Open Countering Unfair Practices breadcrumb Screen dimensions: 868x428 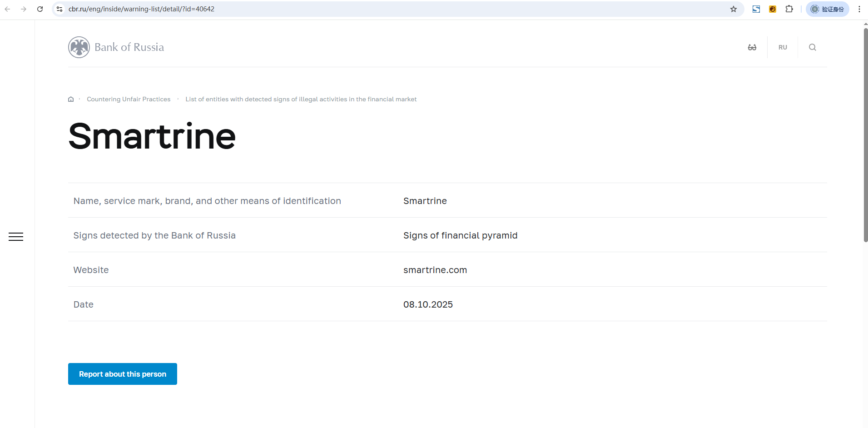(129, 99)
